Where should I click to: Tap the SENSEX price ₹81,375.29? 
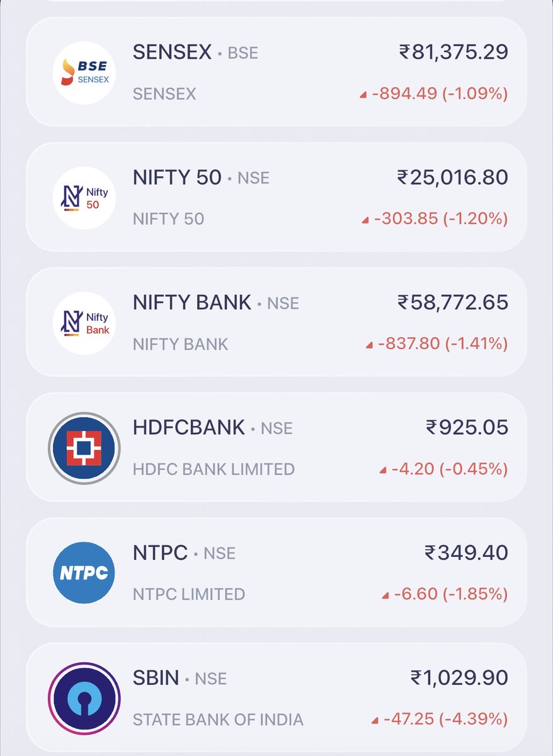pyautogui.click(x=453, y=52)
